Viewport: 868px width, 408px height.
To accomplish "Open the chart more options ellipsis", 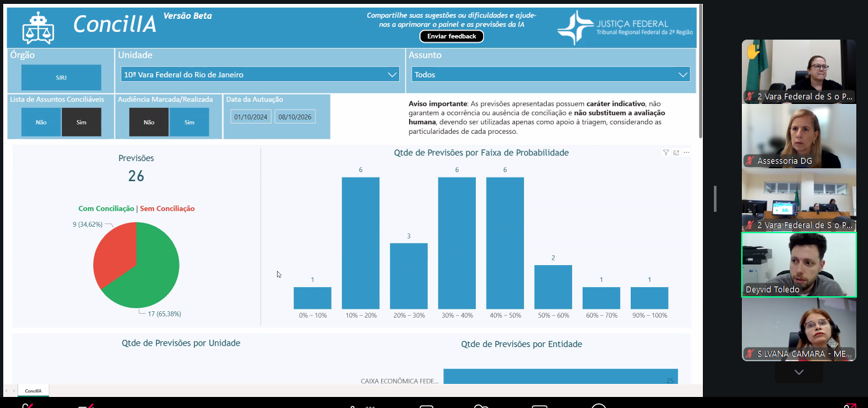I will (687, 153).
